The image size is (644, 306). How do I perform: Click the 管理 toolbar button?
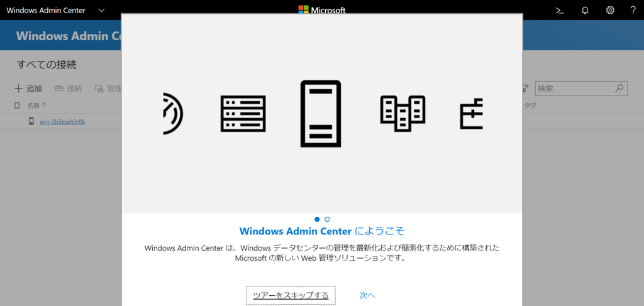pos(108,88)
